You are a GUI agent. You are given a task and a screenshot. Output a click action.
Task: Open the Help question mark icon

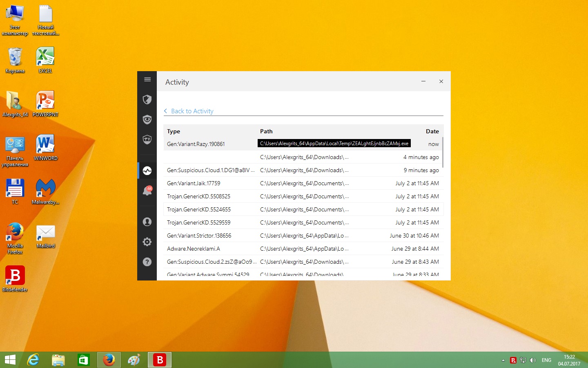(147, 262)
